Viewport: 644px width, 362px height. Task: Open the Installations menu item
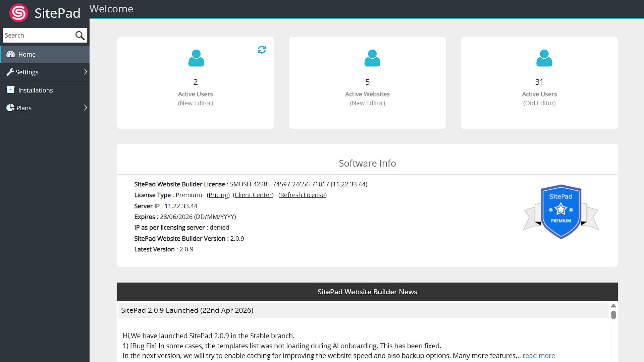(x=45, y=90)
